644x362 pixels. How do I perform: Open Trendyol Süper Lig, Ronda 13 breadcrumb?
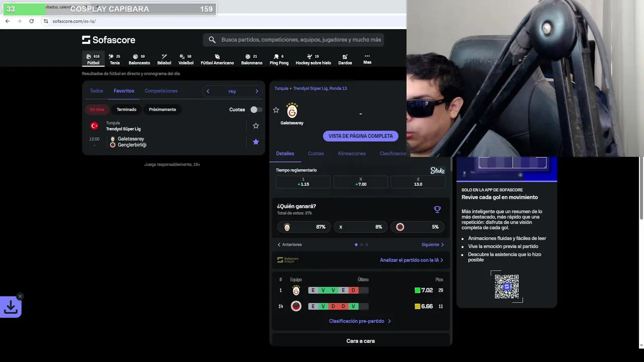320,88
